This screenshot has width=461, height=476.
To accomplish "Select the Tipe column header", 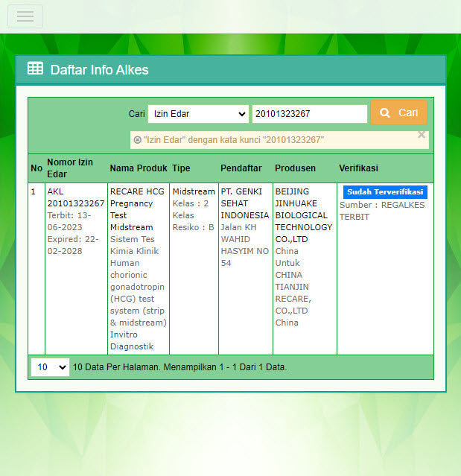I will pyautogui.click(x=181, y=168).
